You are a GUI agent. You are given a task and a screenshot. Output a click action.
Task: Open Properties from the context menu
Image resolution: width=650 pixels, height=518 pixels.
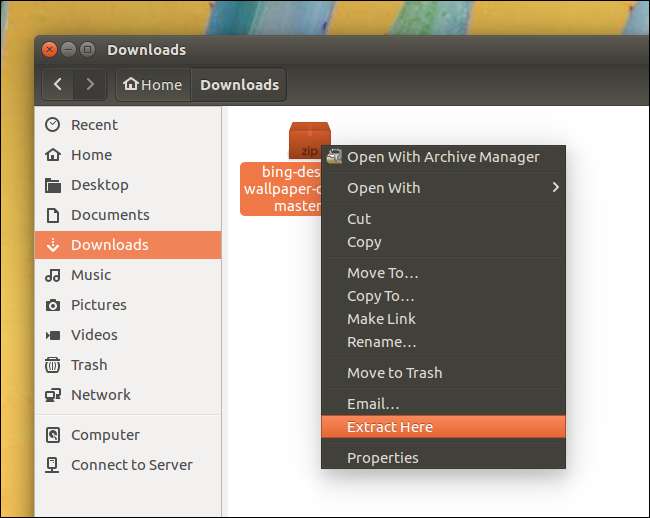[x=382, y=458]
